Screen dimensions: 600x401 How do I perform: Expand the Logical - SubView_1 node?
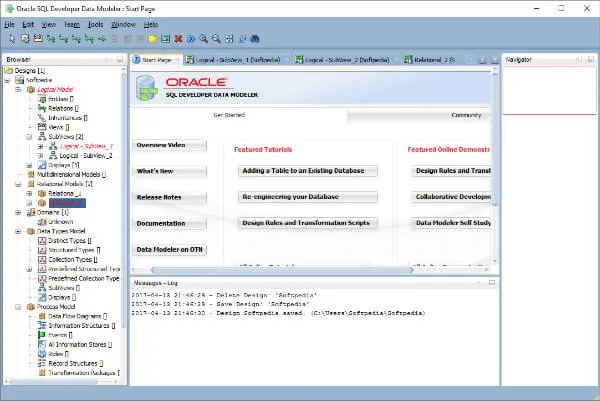tap(40, 146)
